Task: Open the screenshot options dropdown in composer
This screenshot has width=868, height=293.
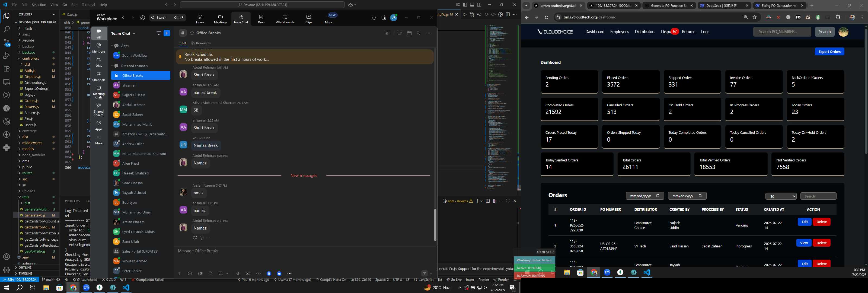Action: click(228, 273)
